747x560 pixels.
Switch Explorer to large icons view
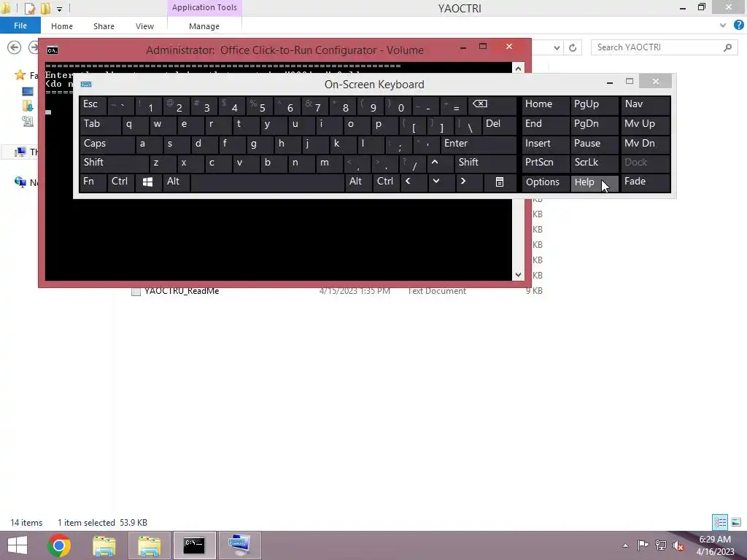point(736,522)
